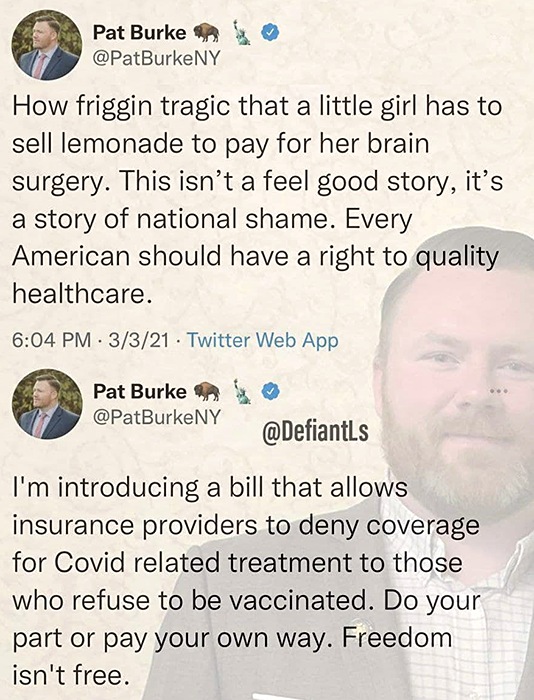Click the lemonade brain surgery tweet text
Image resolution: width=534 pixels, height=700 pixels.
click(x=257, y=200)
